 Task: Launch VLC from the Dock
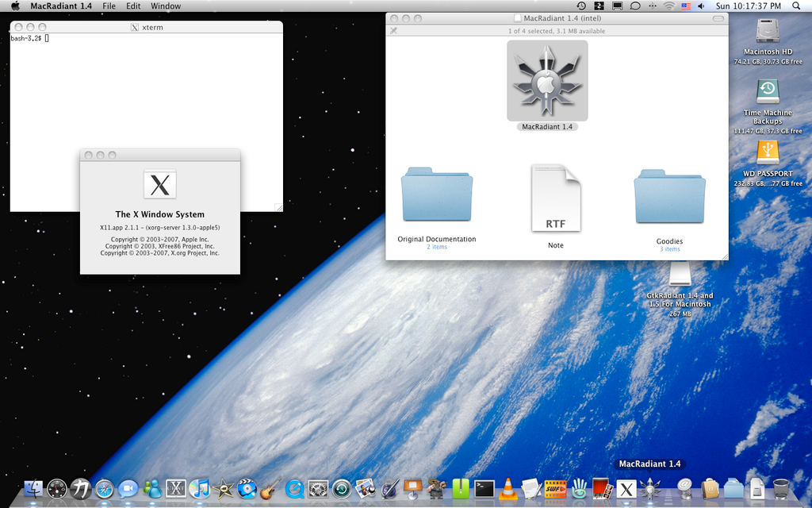(508, 489)
